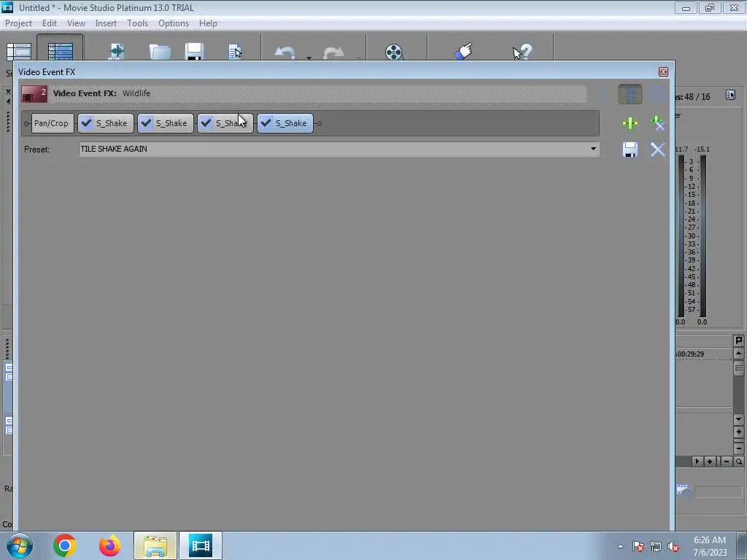Save the current preset with floppy icon
747x560 pixels.
click(x=630, y=149)
